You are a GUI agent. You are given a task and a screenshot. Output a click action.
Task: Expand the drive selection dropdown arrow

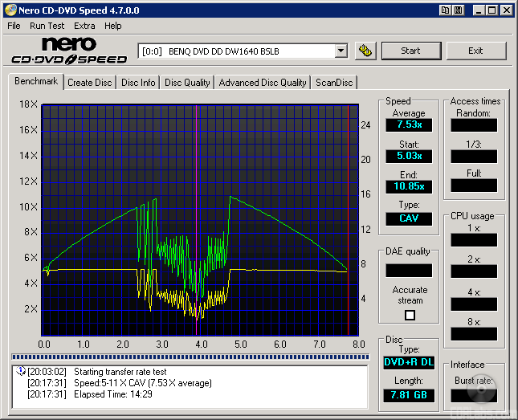pos(341,51)
